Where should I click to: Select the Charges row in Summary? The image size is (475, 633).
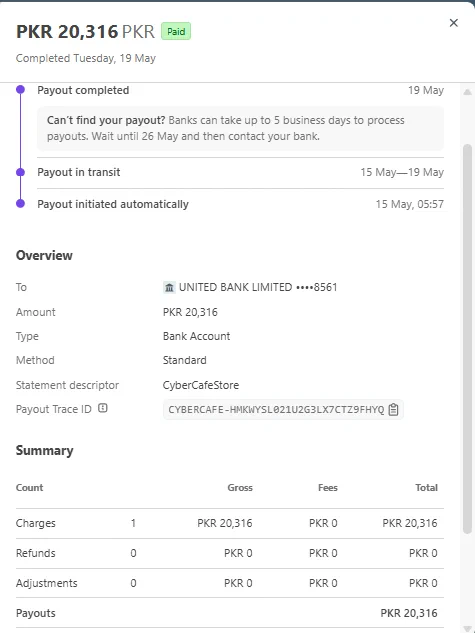(x=230, y=523)
